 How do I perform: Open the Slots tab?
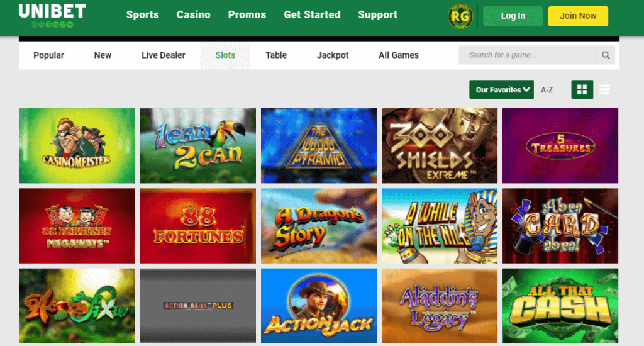tap(225, 55)
